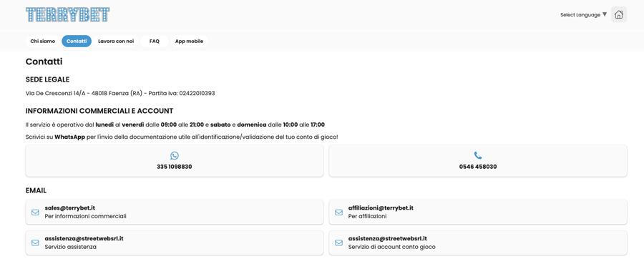Click the Via De Crescenzi address line

click(120, 93)
